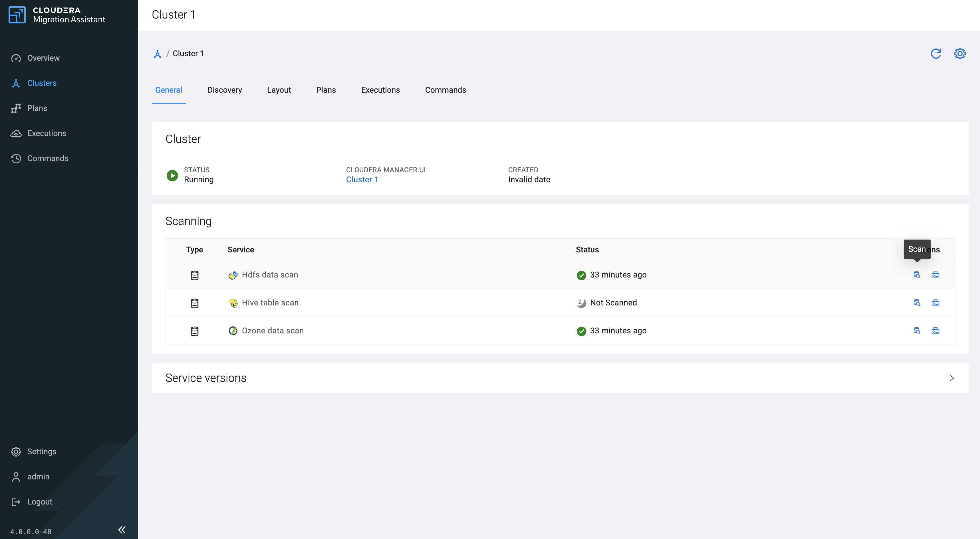This screenshot has height=539, width=980.
Task: Click the 'Not Scanned' status text
Action: (613, 303)
